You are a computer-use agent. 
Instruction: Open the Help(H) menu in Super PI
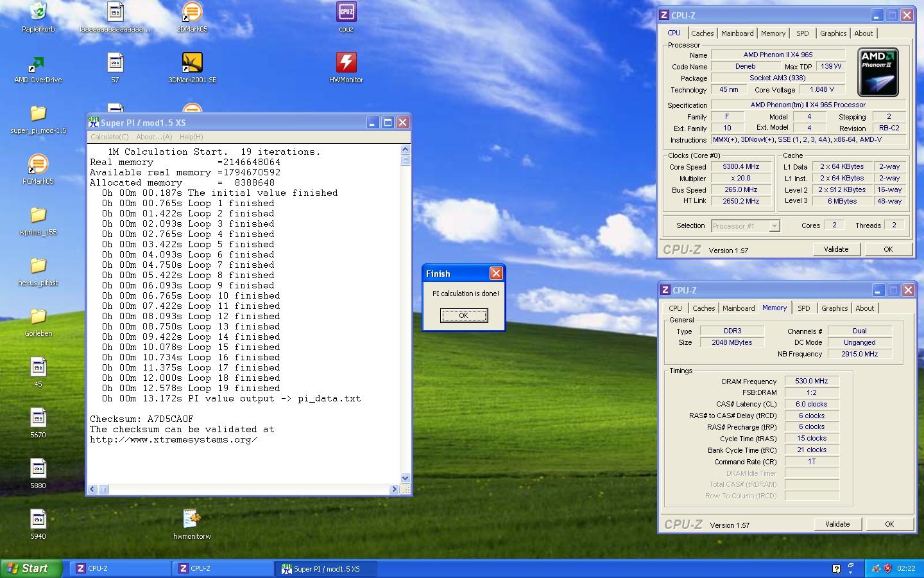click(191, 137)
